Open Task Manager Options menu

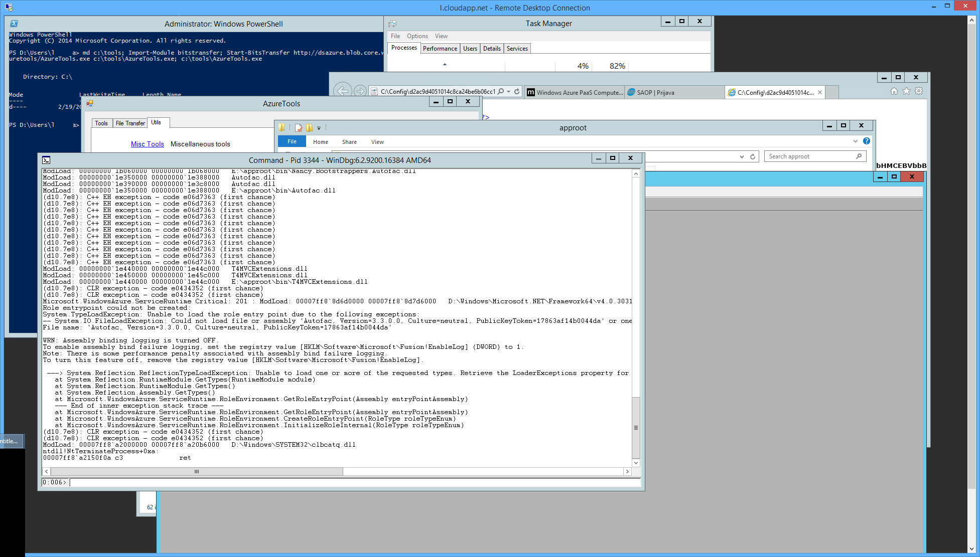tap(417, 36)
